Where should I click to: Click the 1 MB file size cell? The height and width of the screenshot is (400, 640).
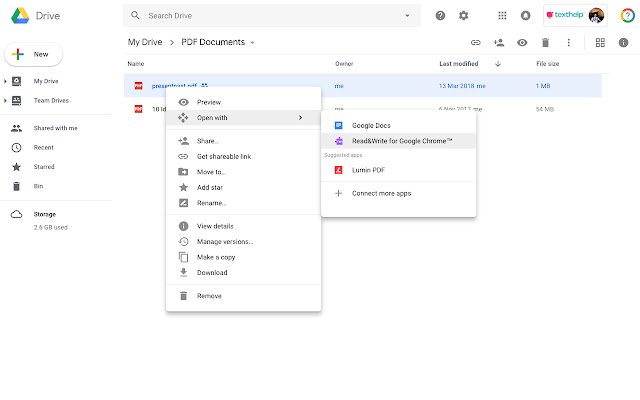tap(543, 86)
